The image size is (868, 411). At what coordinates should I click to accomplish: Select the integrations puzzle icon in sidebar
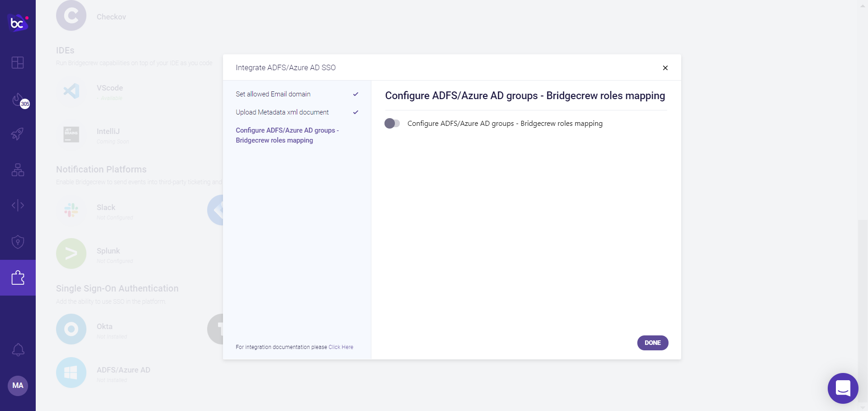click(x=18, y=277)
